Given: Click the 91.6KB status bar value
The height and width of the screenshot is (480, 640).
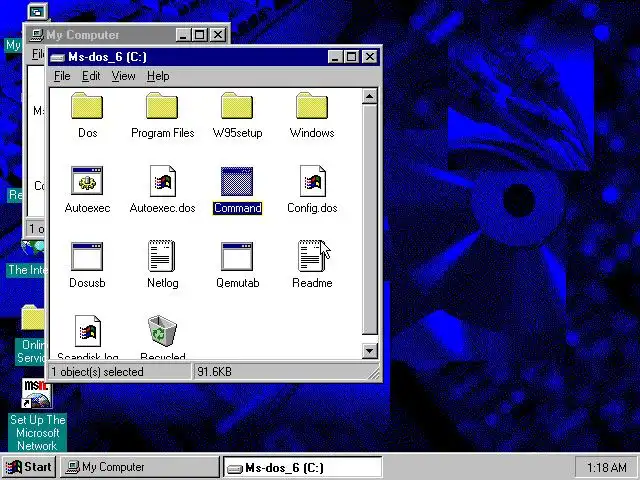Looking at the screenshot, I should (214, 372).
